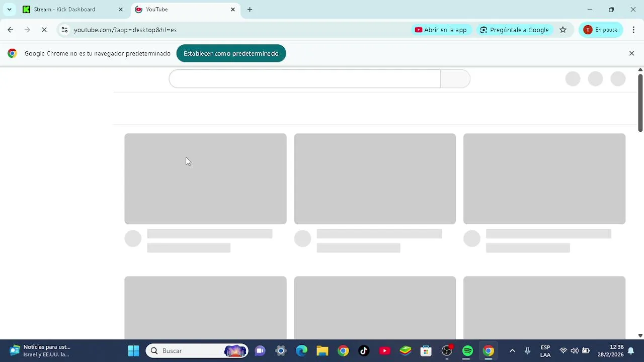Go back using the browser back arrow

click(x=11, y=30)
